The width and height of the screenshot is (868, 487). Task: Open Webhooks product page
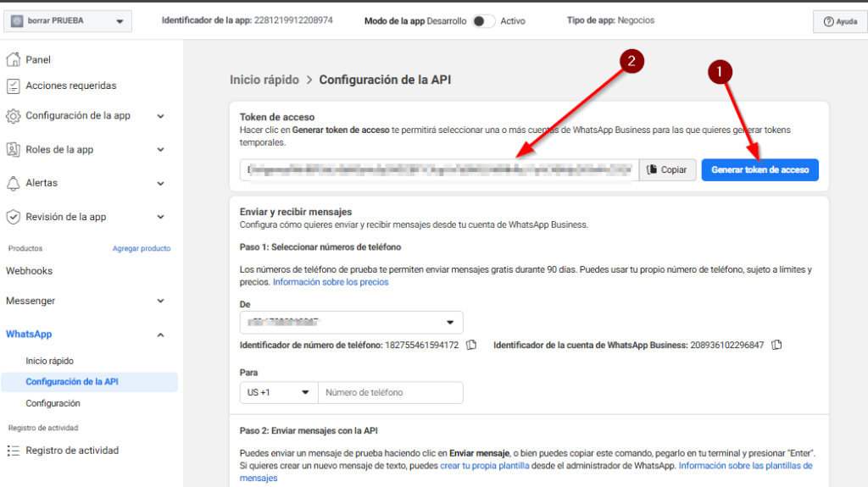(x=30, y=271)
